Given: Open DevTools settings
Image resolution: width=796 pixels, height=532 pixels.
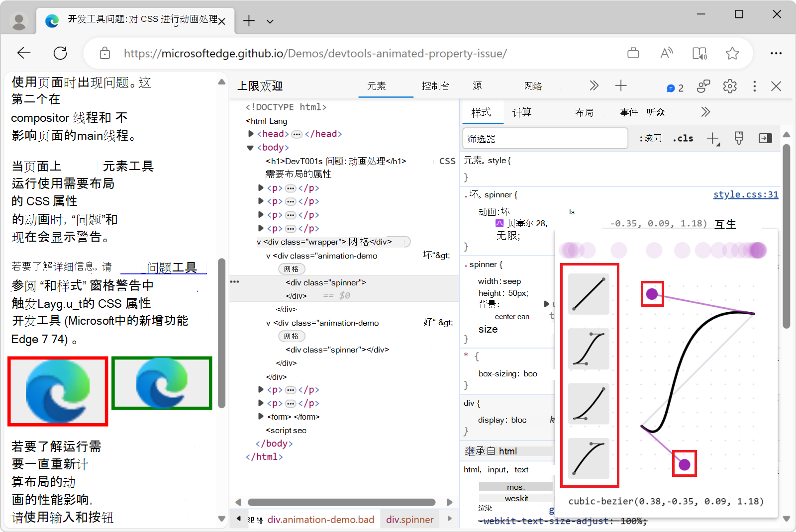Looking at the screenshot, I should [x=730, y=86].
